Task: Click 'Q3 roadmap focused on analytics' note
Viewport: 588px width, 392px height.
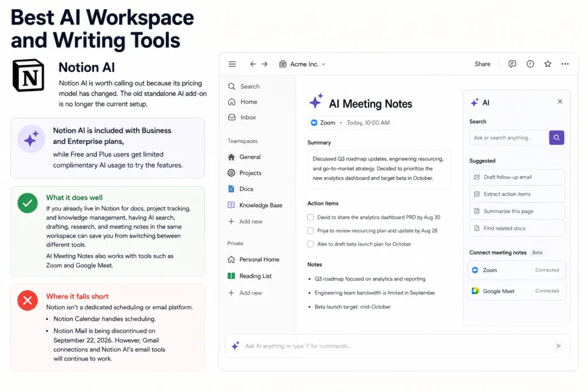Action: [370, 279]
